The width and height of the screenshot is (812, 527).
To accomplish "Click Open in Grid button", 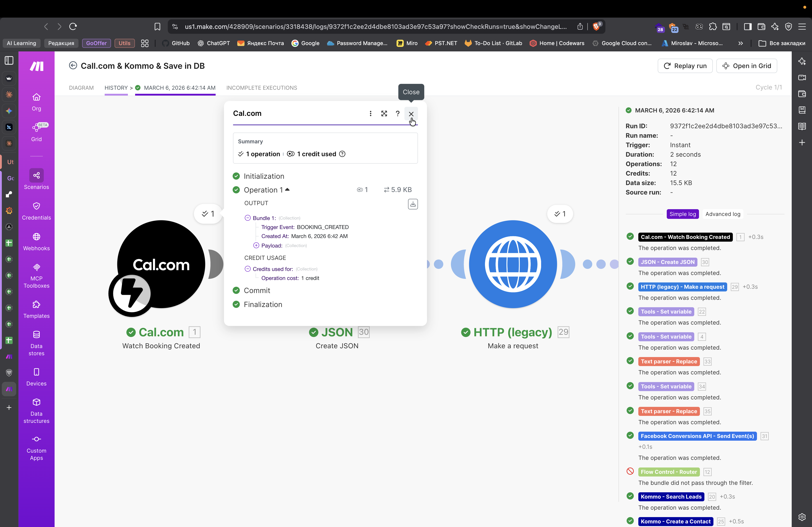I will pyautogui.click(x=747, y=66).
